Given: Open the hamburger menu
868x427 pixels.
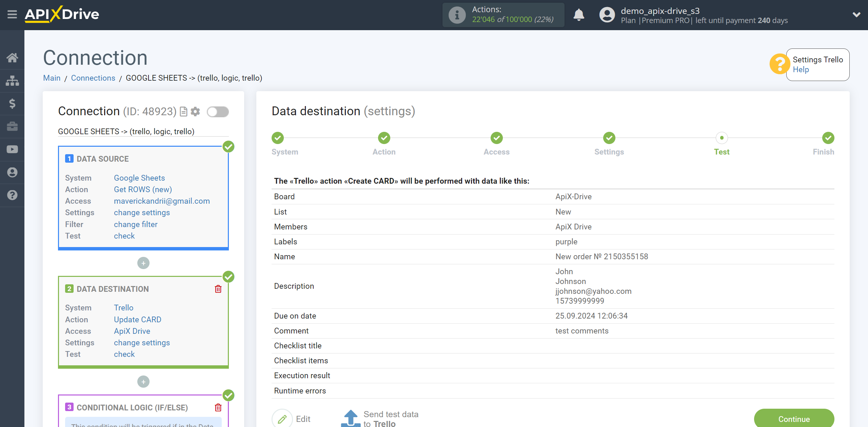Looking at the screenshot, I should point(12,15).
